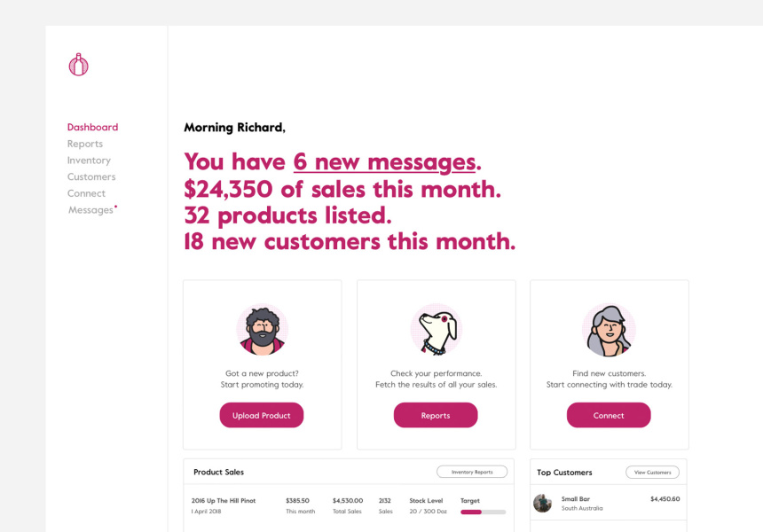Click the View Customers button
The width and height of the screenshot is (763, 532).
[652, 473]
